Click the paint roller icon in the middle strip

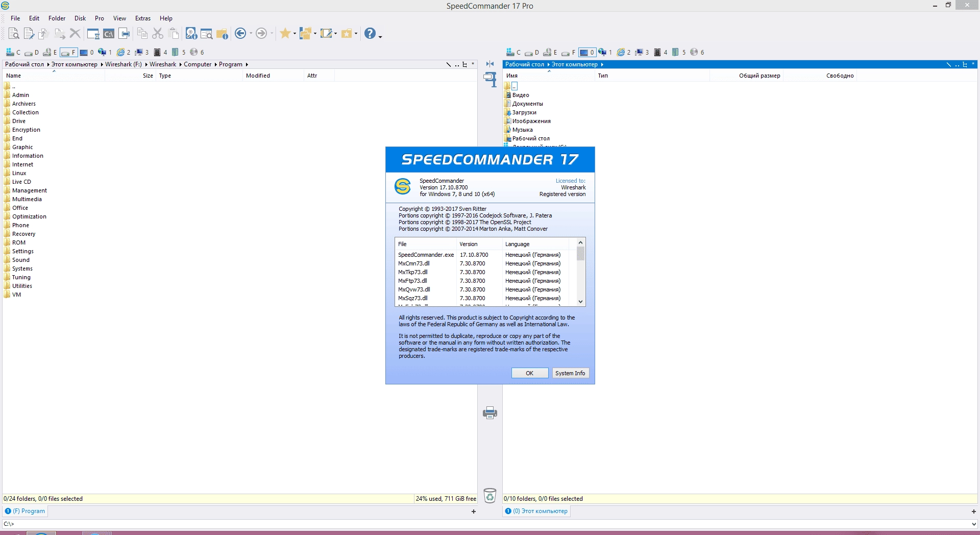click(490, 79)
